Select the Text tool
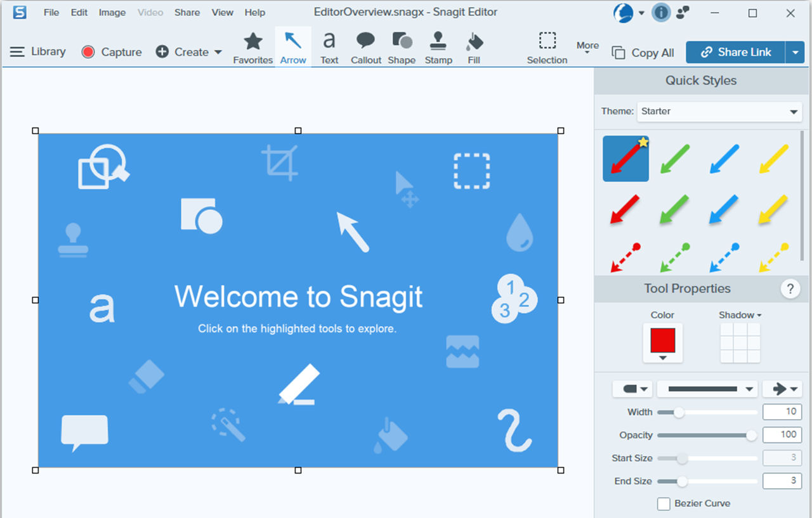The width and height of the screenshot is (812, 518). [x=329, y=48]
